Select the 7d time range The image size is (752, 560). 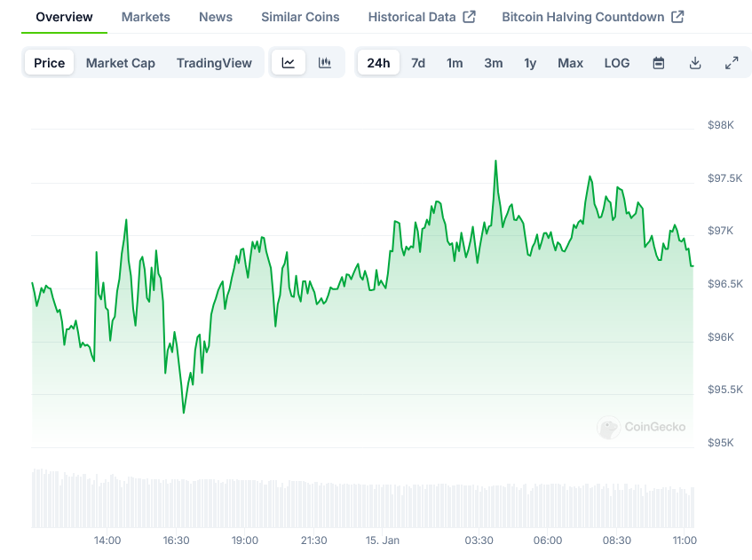tap(418, 63)
